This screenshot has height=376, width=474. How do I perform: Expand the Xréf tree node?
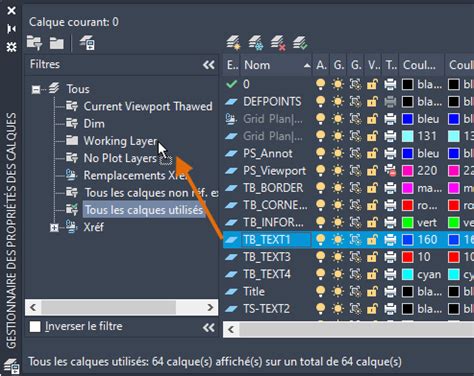54,228
